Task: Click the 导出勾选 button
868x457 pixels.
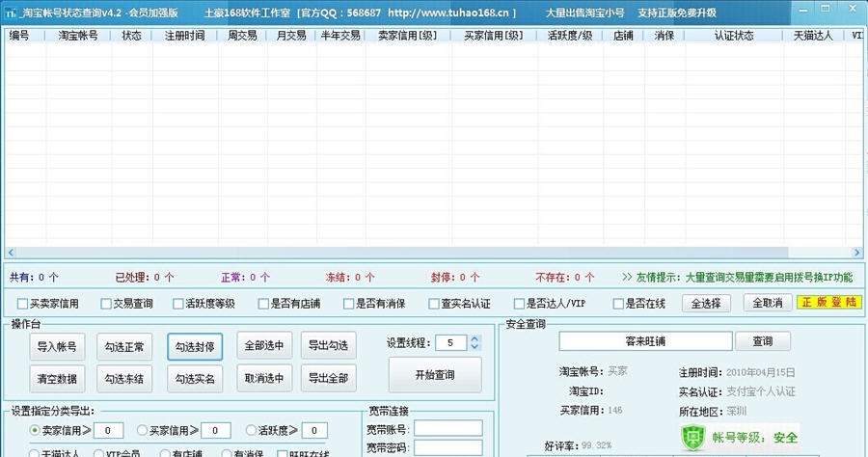Action: [x=328, y=345]
